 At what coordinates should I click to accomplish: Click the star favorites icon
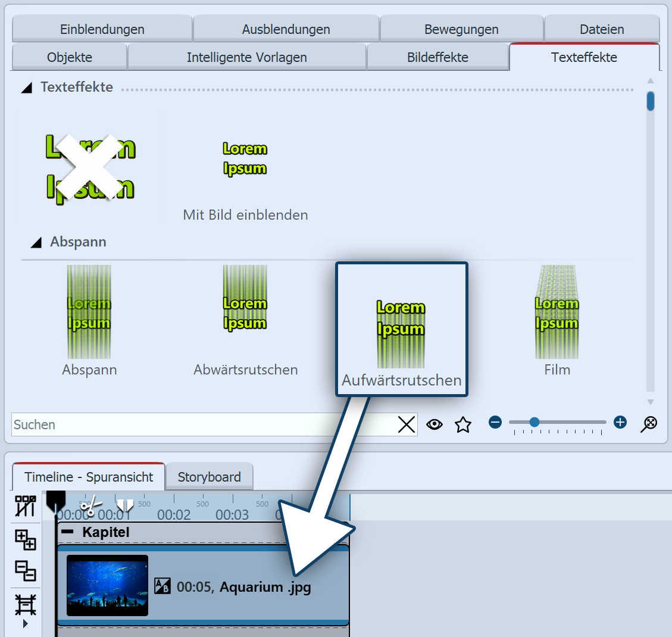coord(462,424)
